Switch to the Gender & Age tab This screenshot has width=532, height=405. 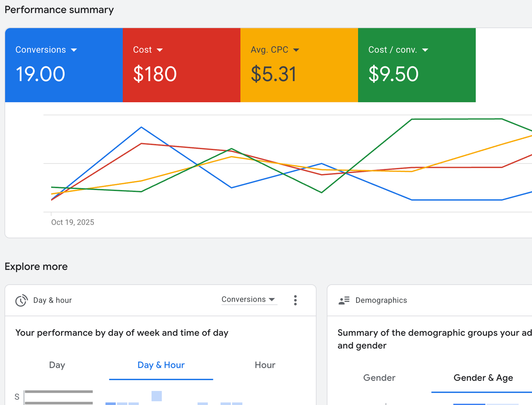[483, 378]
